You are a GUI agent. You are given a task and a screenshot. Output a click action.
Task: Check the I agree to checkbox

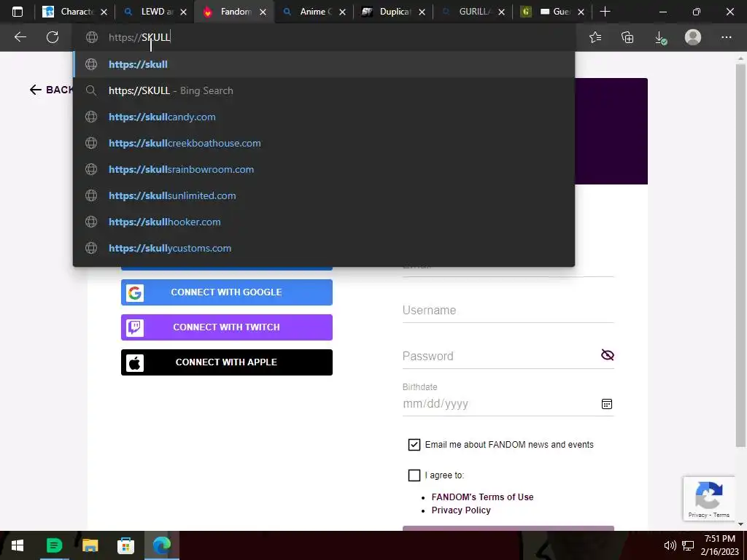[414, 475]
